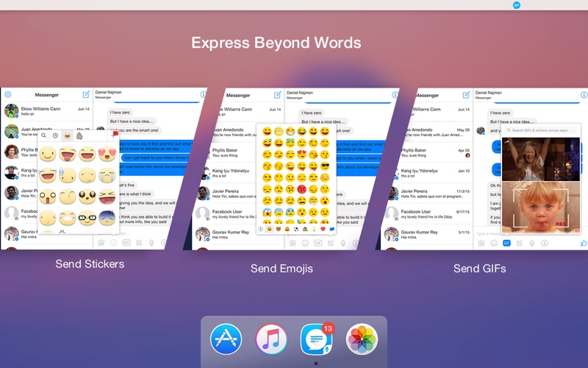Click compose icon in Send GIFs preview

466,95
